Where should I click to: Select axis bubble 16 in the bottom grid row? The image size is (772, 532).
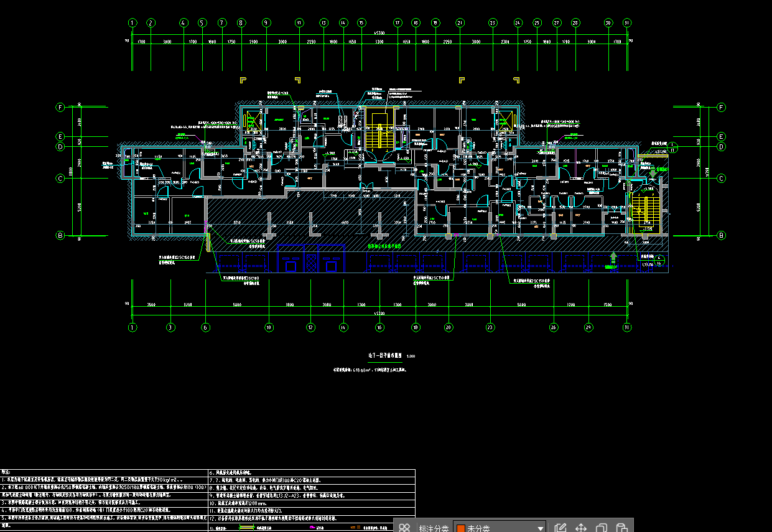click(379, 327)
